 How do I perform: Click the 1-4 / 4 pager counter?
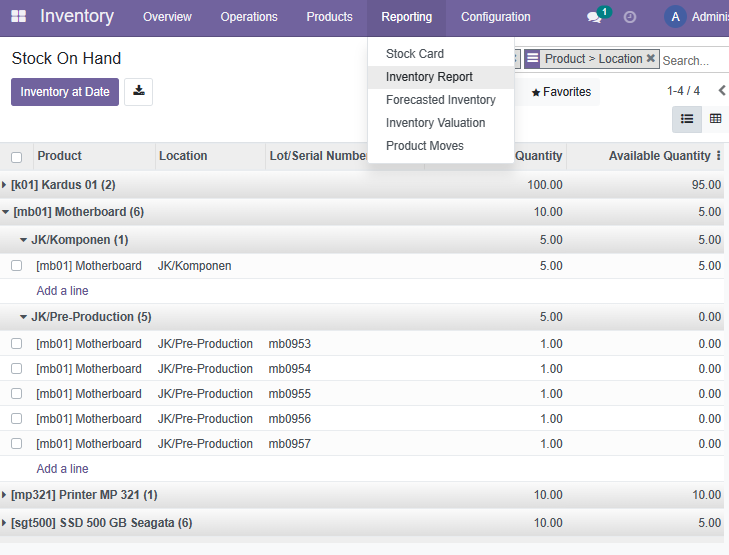pos(683,91)
